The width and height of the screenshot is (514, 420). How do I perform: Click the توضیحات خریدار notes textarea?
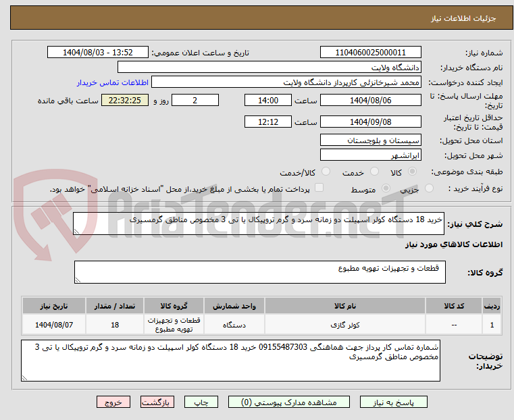pyautogui.click(x=230, y=361)
